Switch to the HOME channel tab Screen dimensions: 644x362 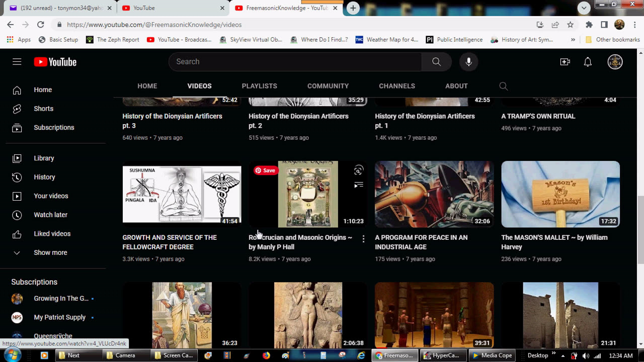point(147,86)
